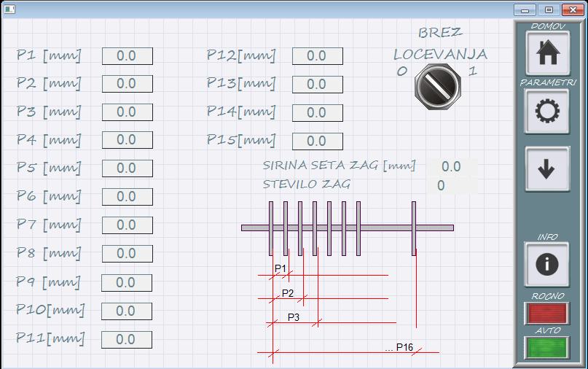
Task: Select the P13 [mm] input box
Action: 317,85
